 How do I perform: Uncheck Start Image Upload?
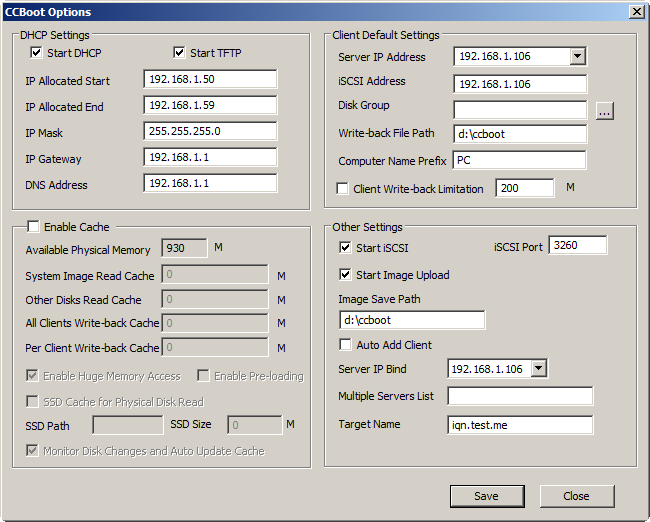346,275
